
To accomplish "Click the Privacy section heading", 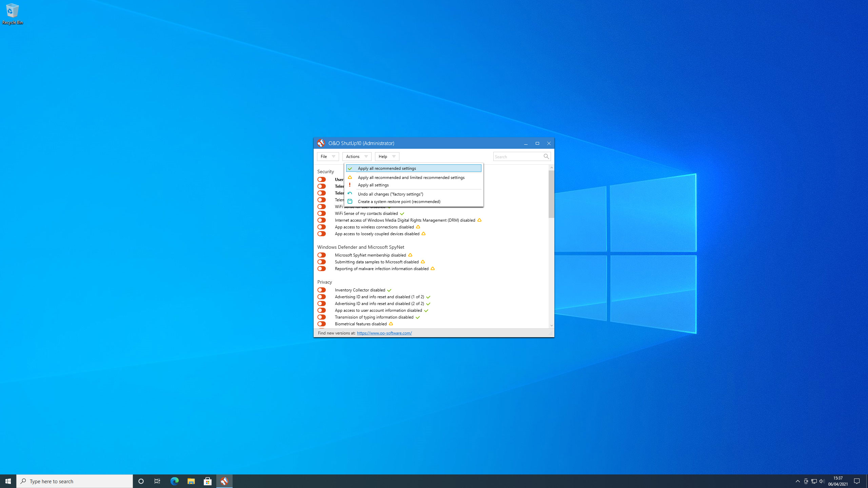I will pyautogui.click(x=324, y=282).
